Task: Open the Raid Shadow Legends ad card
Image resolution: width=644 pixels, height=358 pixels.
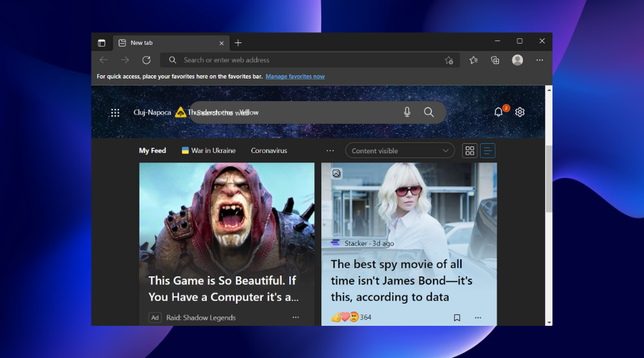Action: coord(227,244)
